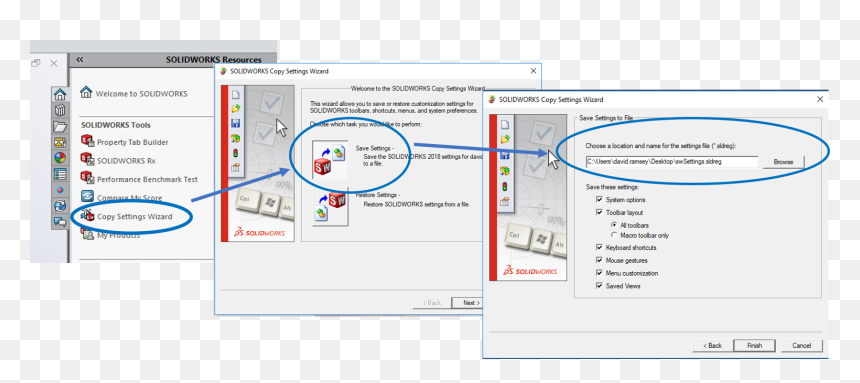Click Welcome to SOLIDWORKS link
860x383 pixels.
pyautogui.click(x=141, y=93)
